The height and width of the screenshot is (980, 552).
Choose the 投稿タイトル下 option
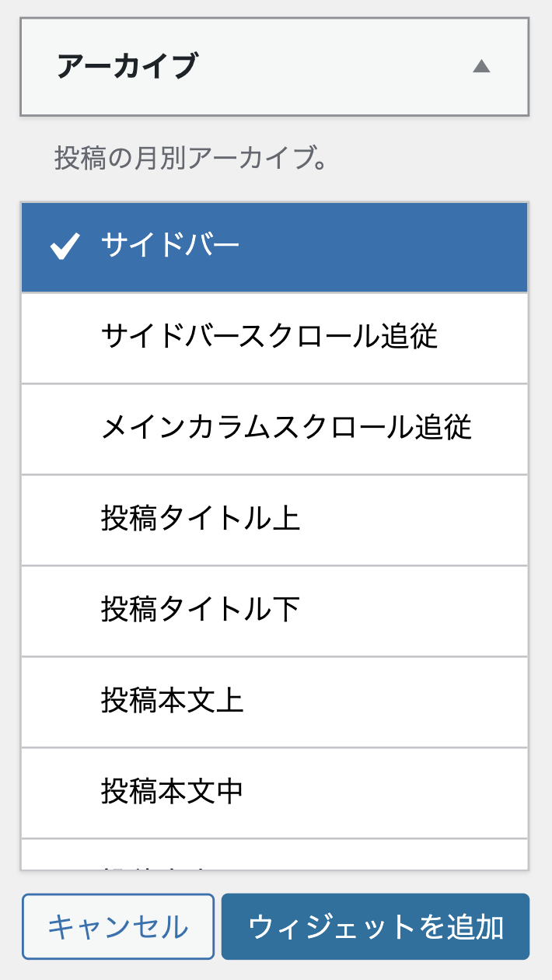click(x=200, y=611)
